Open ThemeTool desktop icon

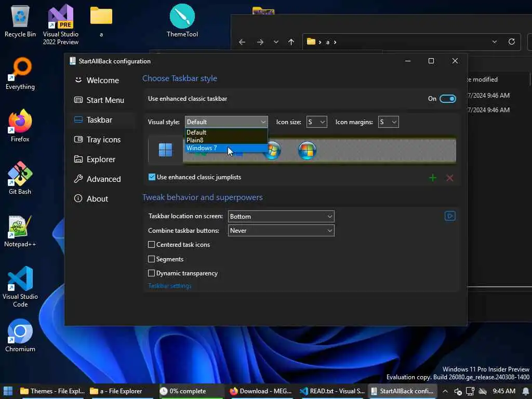click(x=182, y=21)
